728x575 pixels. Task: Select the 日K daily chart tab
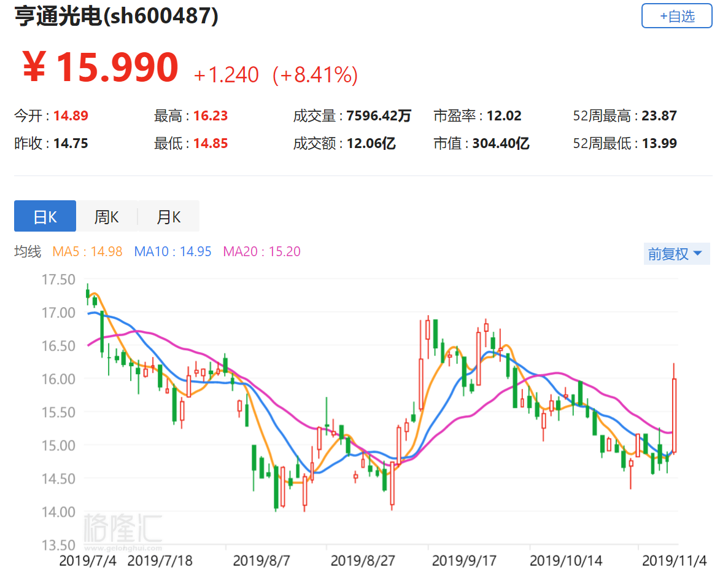(45, 216)
